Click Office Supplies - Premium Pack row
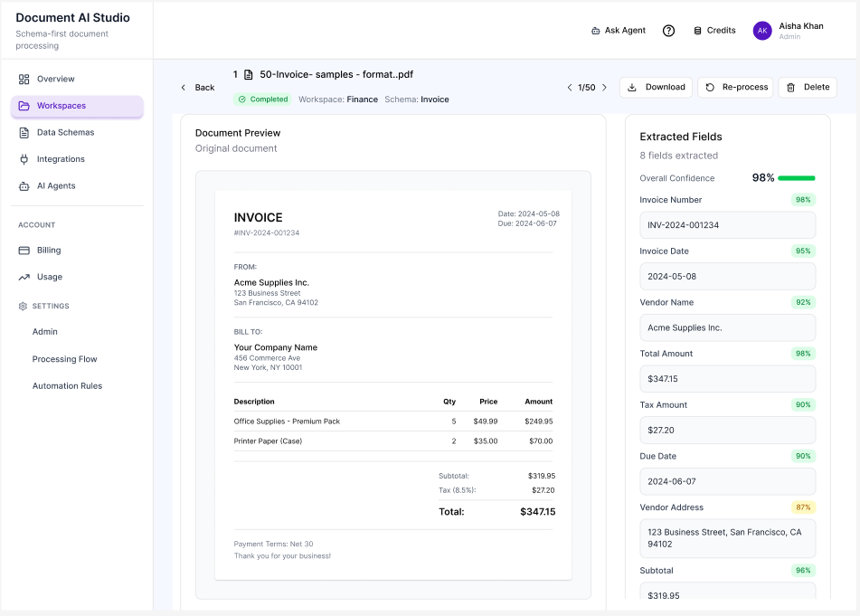This screenshot has height=616, width=860. [x=393, y=422]
